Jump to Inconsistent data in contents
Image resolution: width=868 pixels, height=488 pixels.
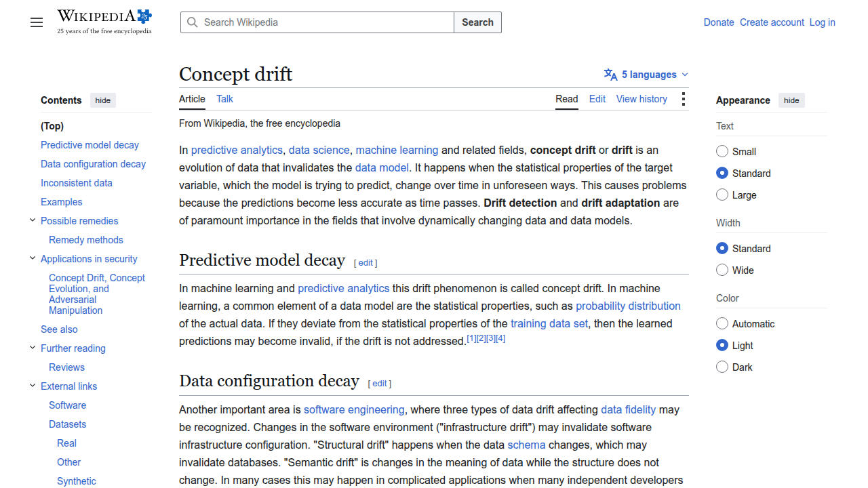coord(77,183)
